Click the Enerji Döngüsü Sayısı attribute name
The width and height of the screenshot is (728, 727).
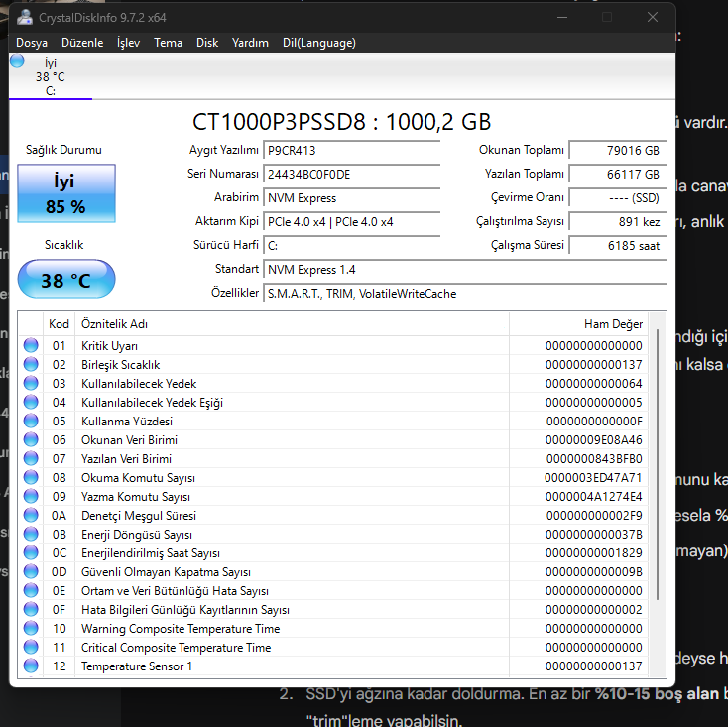(x=137, y=535)
